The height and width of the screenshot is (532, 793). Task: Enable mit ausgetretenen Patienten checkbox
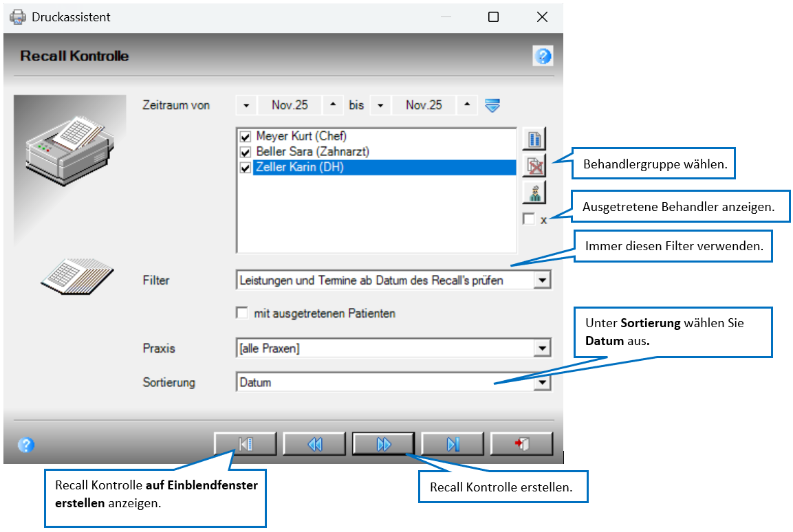(242, 313)
